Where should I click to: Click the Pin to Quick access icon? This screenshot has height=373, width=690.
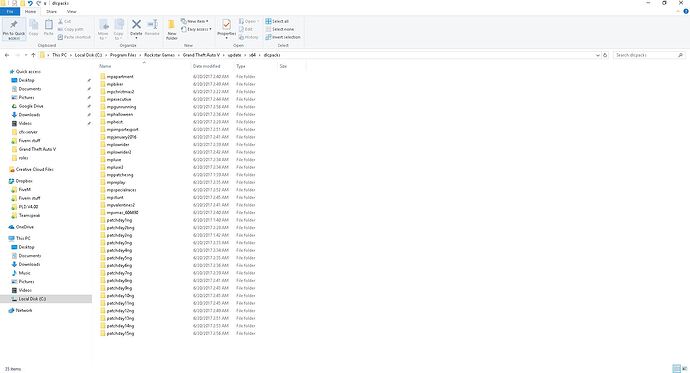[14, 25]
